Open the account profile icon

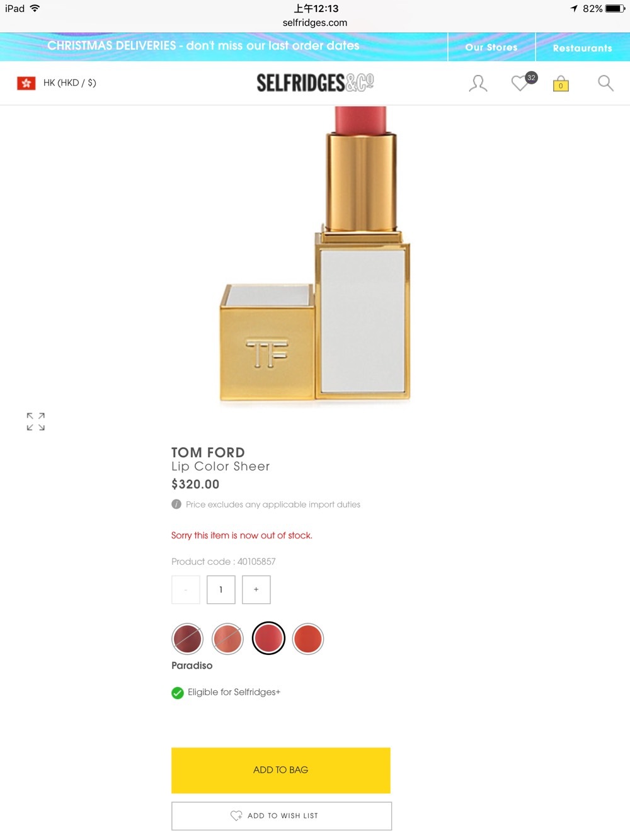pyautogui.click(x=478, y=83)
